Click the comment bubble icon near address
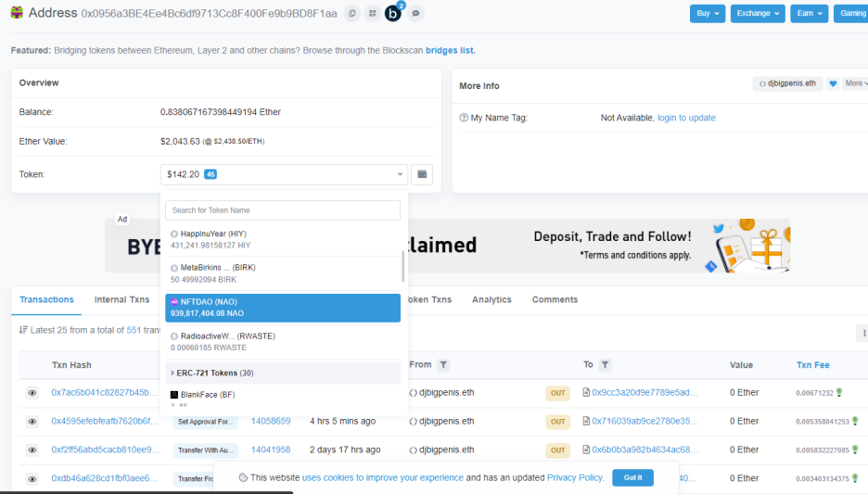Screen dimensions: 868x494 tap(415, 13)
